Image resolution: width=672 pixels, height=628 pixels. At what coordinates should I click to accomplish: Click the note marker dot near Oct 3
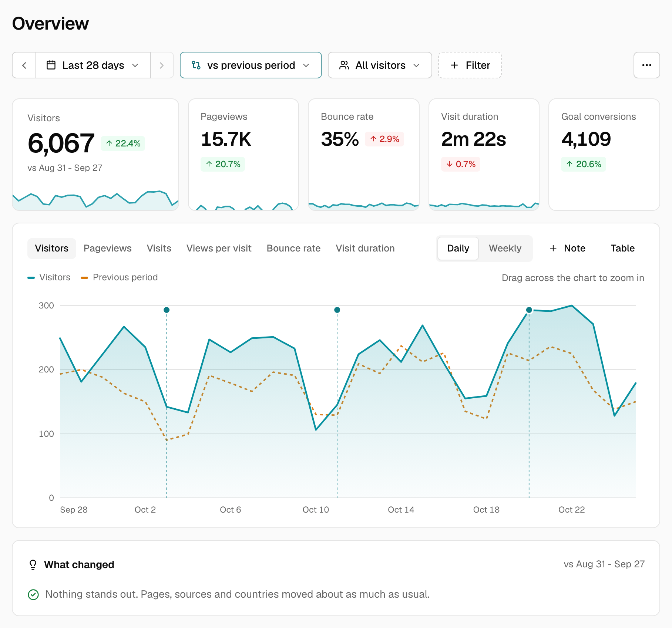pyautogui.click(x=167, y=310)
